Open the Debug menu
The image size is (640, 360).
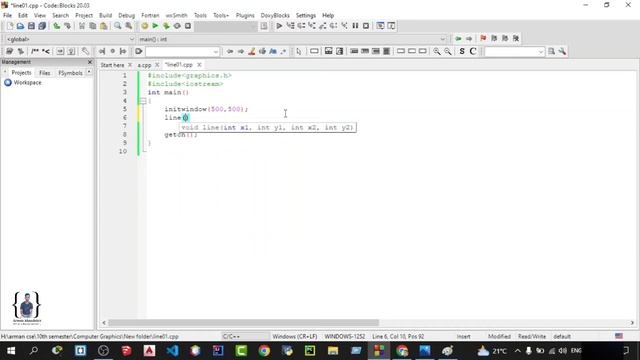tap(127, 16)
